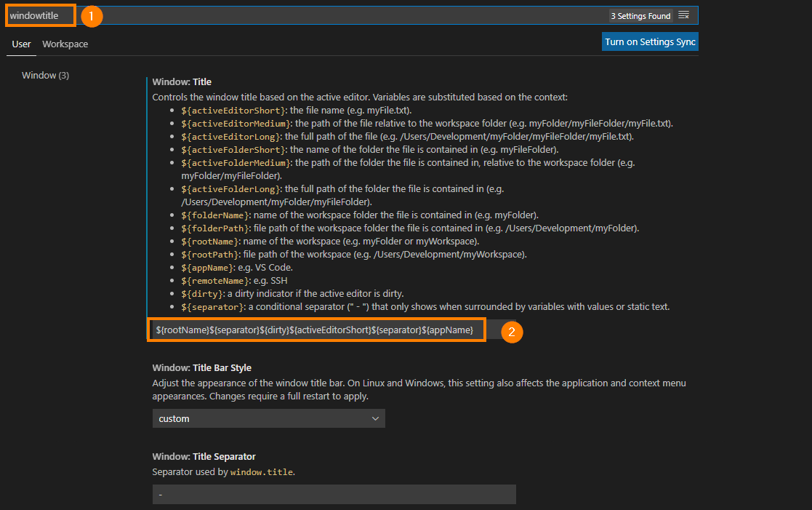
Task: Click Turn on Settings Sync button
Action: tap(650, 42)
